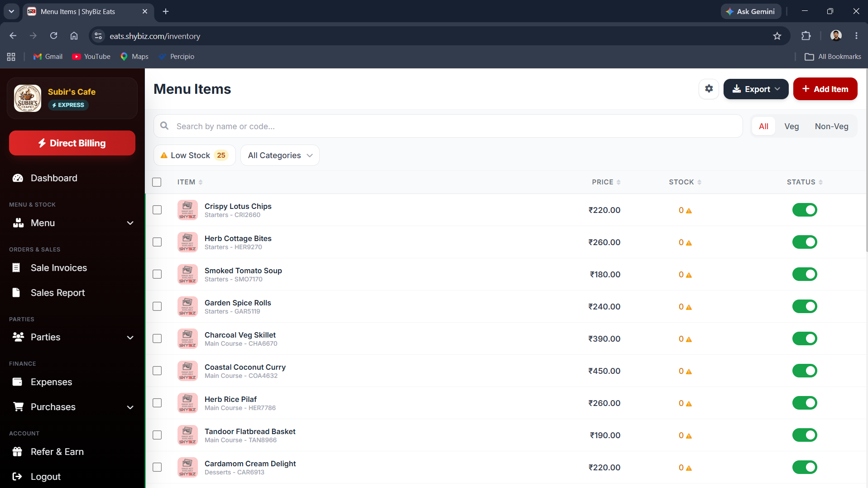This screenshot has height=488, width=868.
Task: Open the Gmail bookmark
Action: point(48,57)
